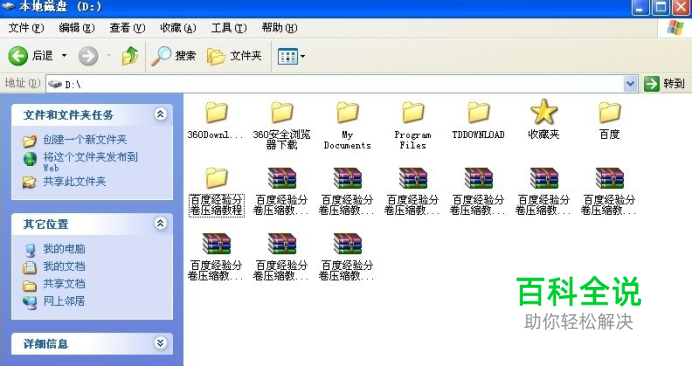Select the 360Downl... folder
The width and height of the screenshot is (692, 366).
pos(216,120)
